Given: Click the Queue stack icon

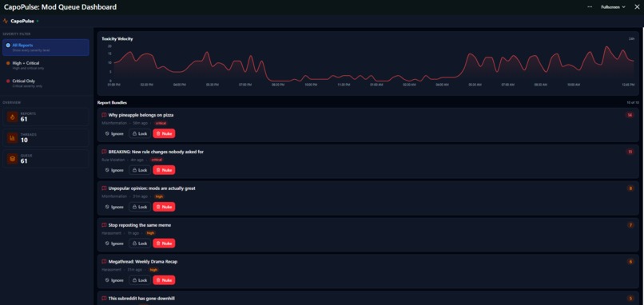Looking at the screenshot, I should click(12, 159).
